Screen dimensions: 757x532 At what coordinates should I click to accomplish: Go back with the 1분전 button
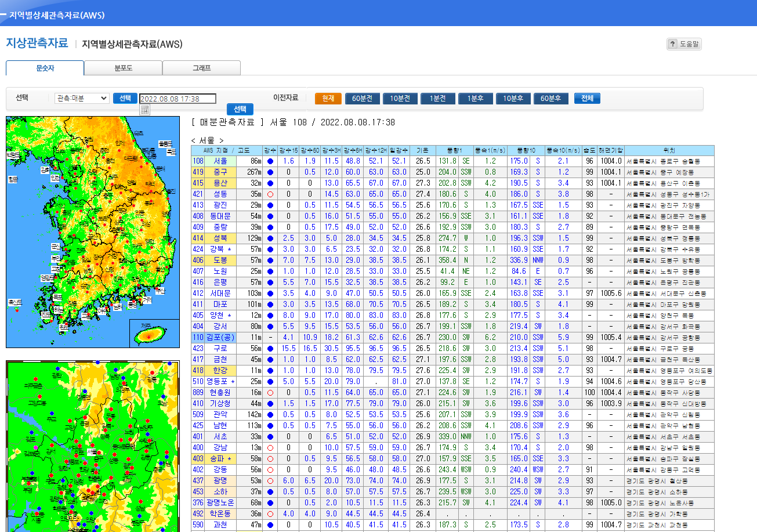(438, 99)
